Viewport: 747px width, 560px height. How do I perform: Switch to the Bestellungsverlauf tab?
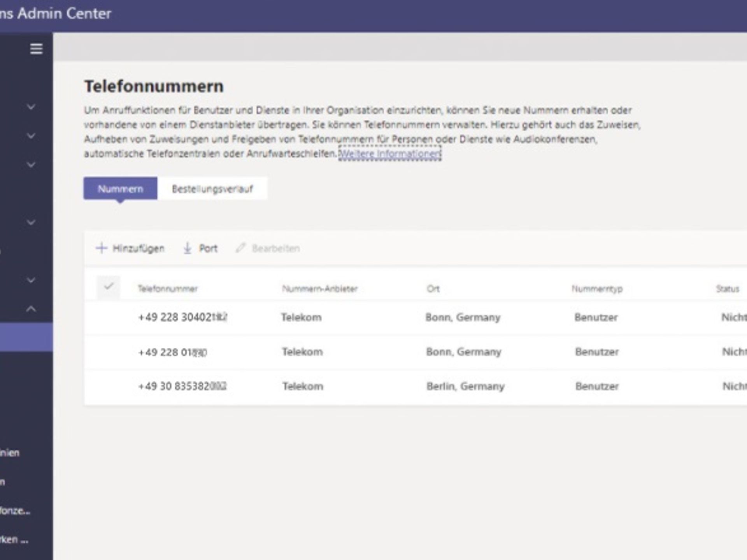click(212, 189)
